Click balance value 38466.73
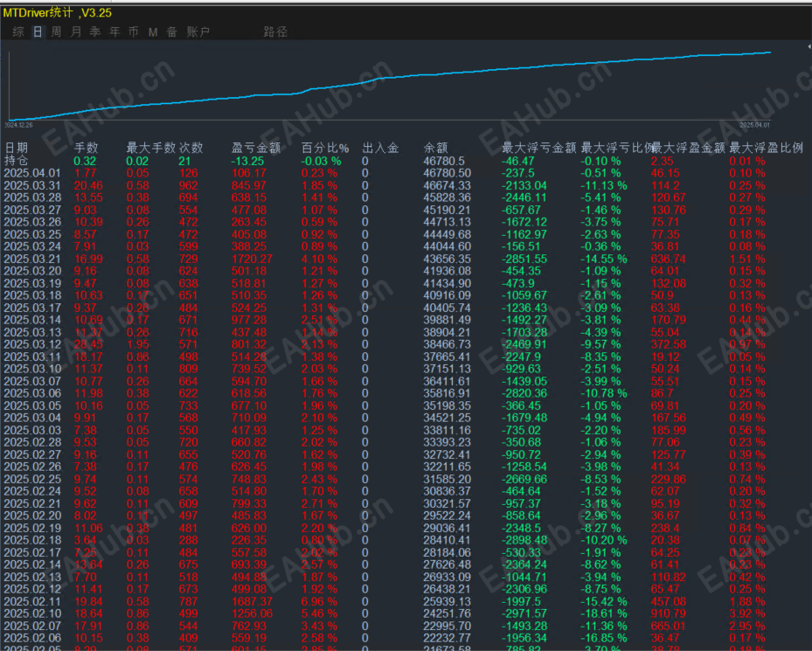 pyautogui.click(x=447, y=344)
